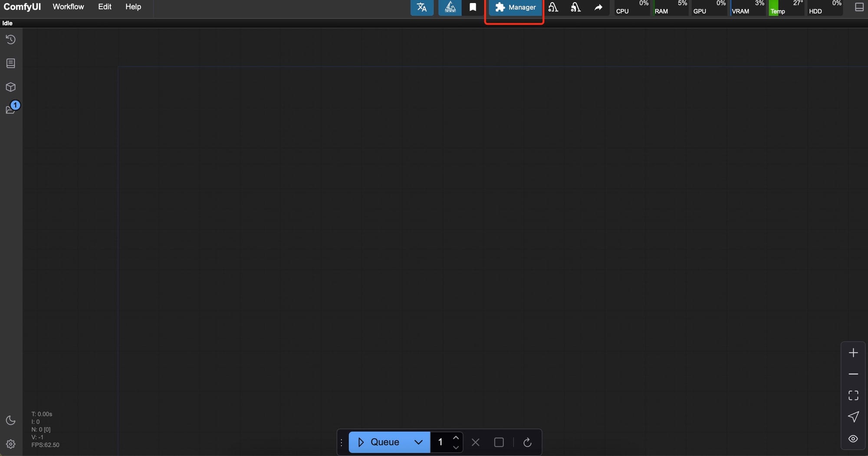Click the Queue run button

click(378, 442)
